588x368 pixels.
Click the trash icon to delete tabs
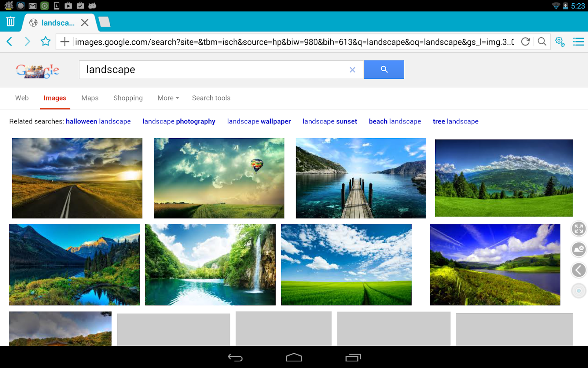pos(10,21)
